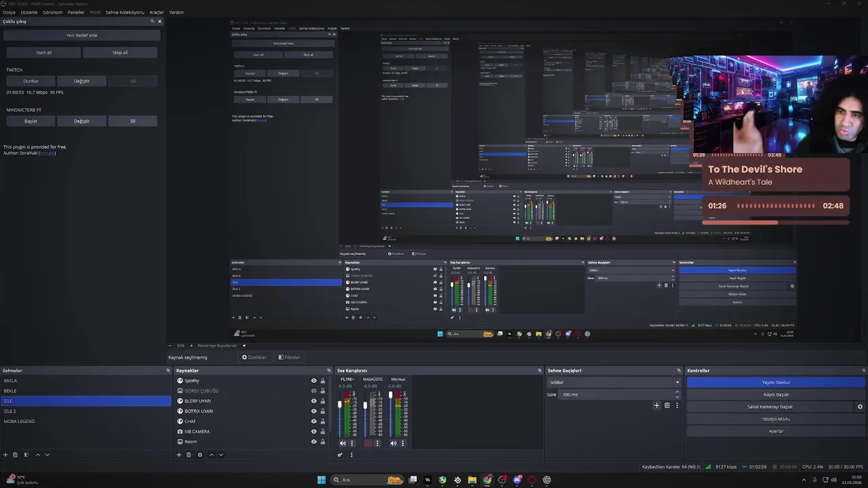
Task: Add a scene transition with plus icon
Action: tap(656, 405)
